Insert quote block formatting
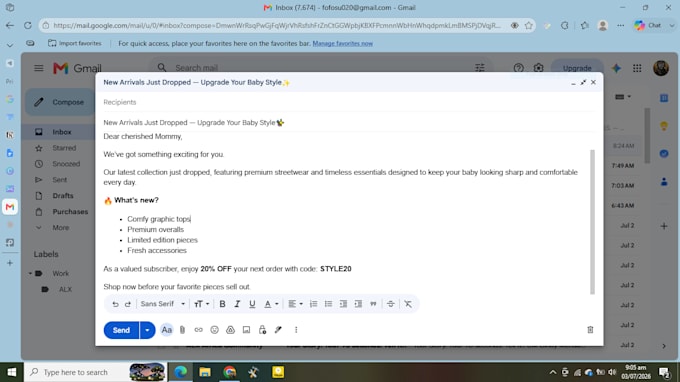Image resolution: width=680 pixels, height=382 pixels. click(x=373, y=304)
